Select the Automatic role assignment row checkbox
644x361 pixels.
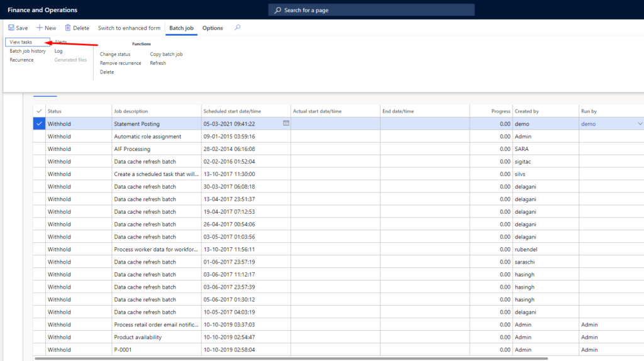click(39, 136)
